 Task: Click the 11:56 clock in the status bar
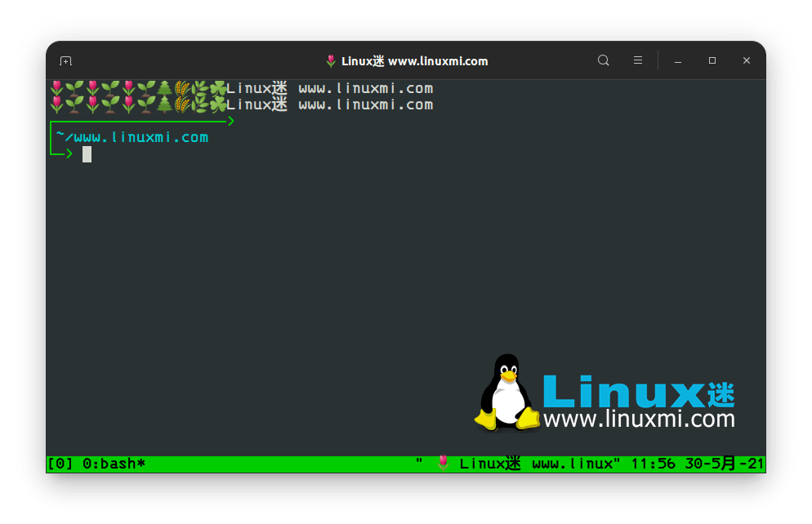(654, 463)
